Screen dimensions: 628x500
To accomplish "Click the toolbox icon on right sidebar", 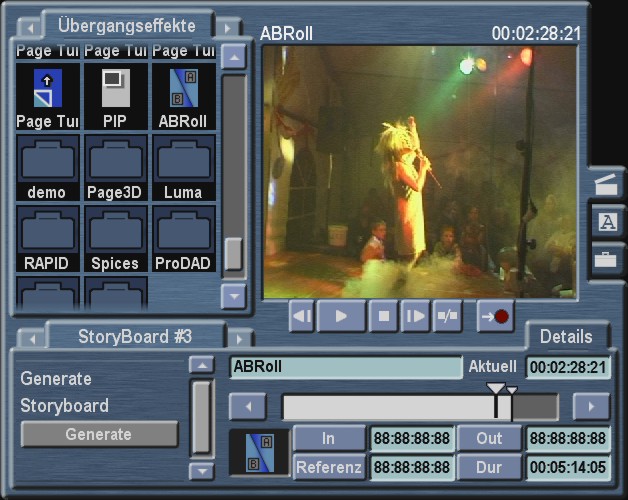I will pyautogui.click(x=606, y=259).
